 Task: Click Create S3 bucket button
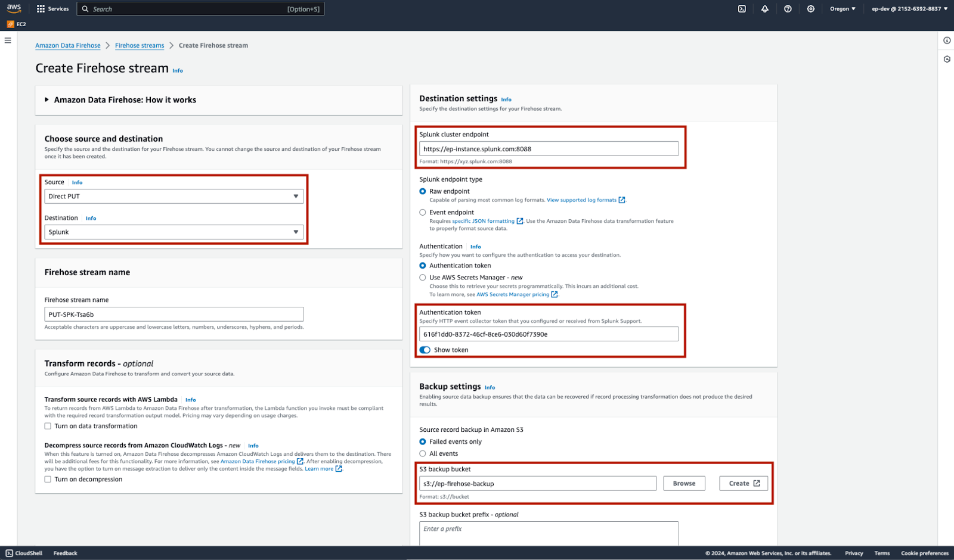[x=744, y=484]
